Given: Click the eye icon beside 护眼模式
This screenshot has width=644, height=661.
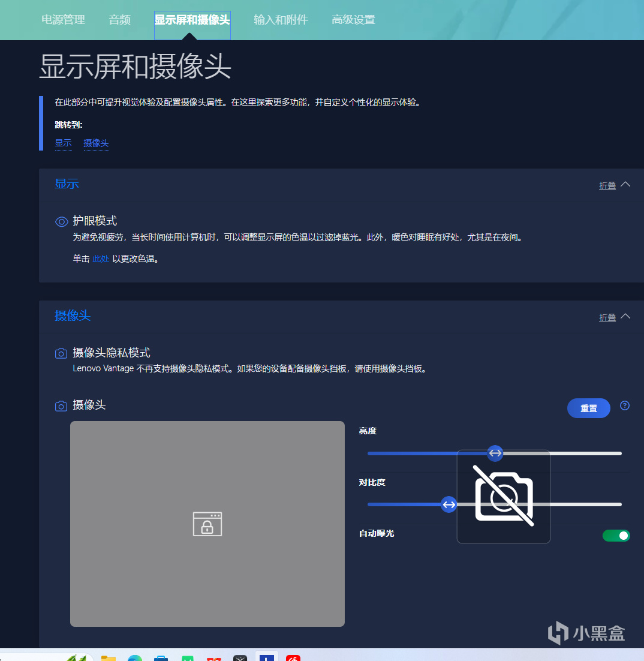Looking at the screenshot, I should point(62,222).
